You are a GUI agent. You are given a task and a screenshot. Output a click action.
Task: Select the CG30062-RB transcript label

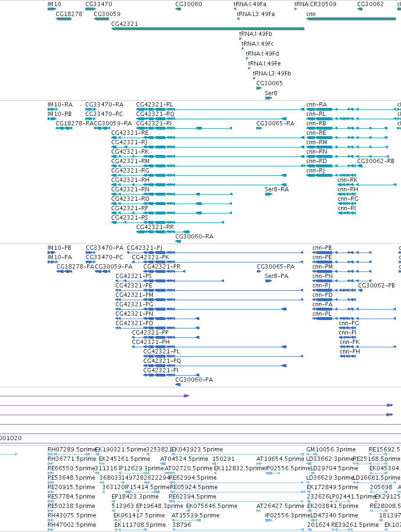[376, 161]
